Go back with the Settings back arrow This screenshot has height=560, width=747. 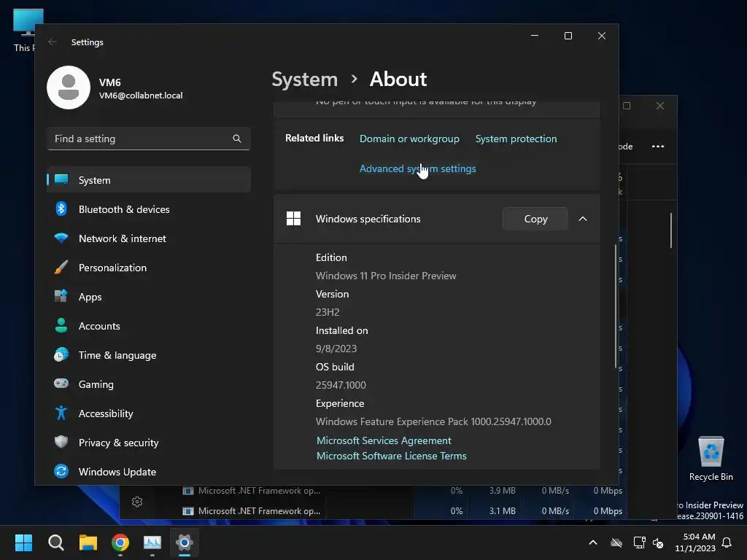click(x=53, y=42)
